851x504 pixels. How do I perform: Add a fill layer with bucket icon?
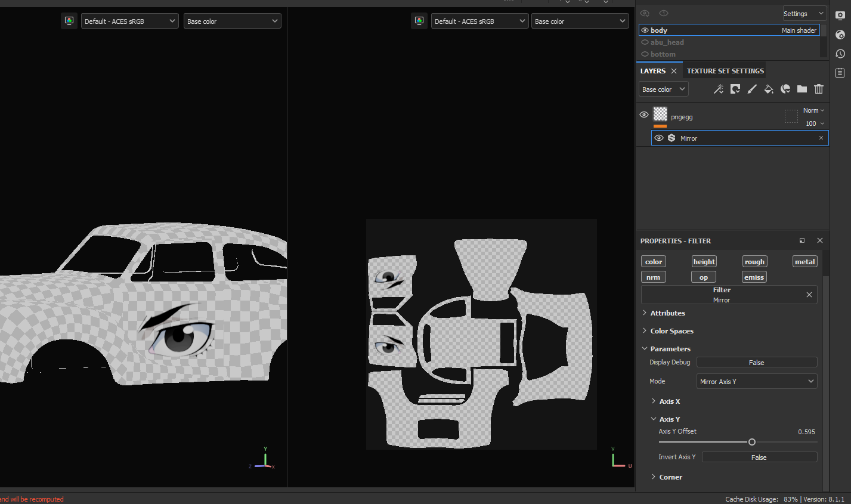[x=769, y=89]
